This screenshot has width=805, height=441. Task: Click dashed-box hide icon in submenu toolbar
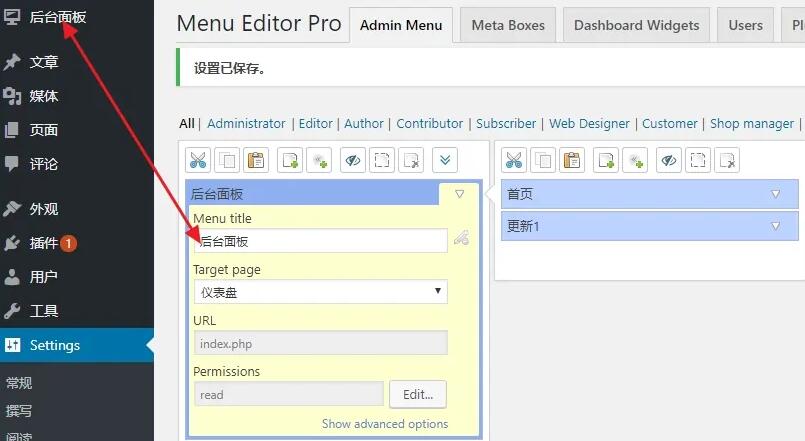coord(698,160)
